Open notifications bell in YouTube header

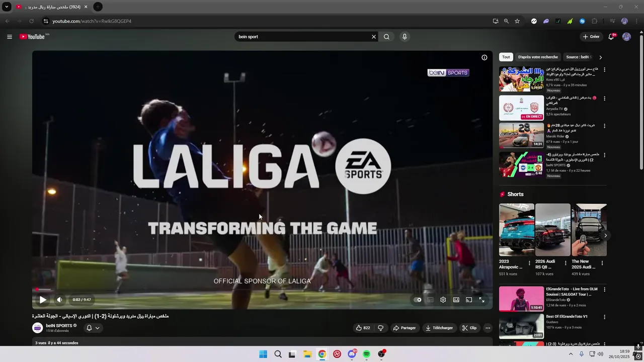point(611,37)
